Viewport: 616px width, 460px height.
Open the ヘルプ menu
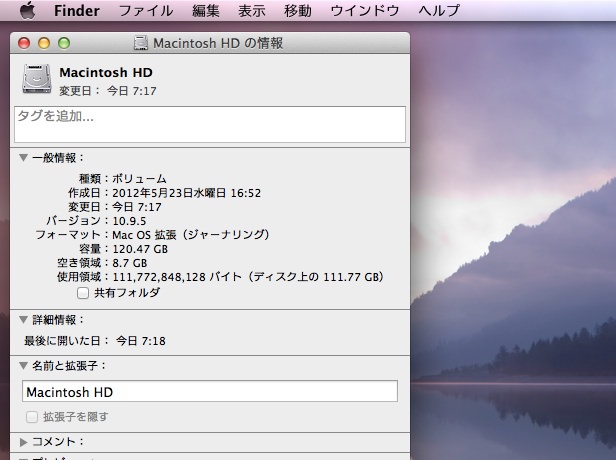click(x=439, y=11)
